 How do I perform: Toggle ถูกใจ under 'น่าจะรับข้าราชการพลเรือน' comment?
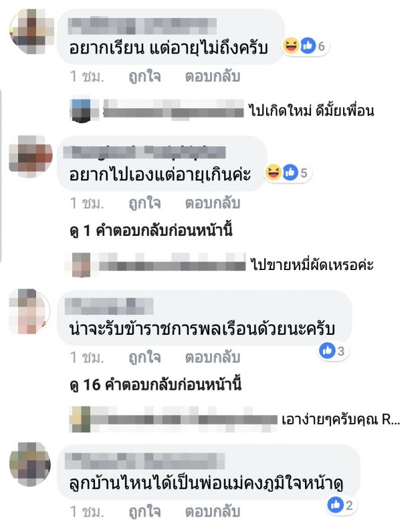tap(145, 357)
